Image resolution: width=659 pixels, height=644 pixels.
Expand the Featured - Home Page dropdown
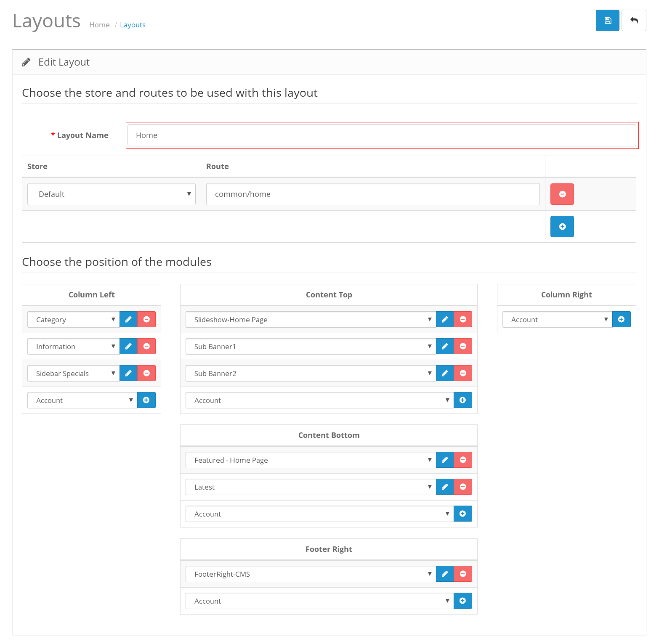(311, 460)
